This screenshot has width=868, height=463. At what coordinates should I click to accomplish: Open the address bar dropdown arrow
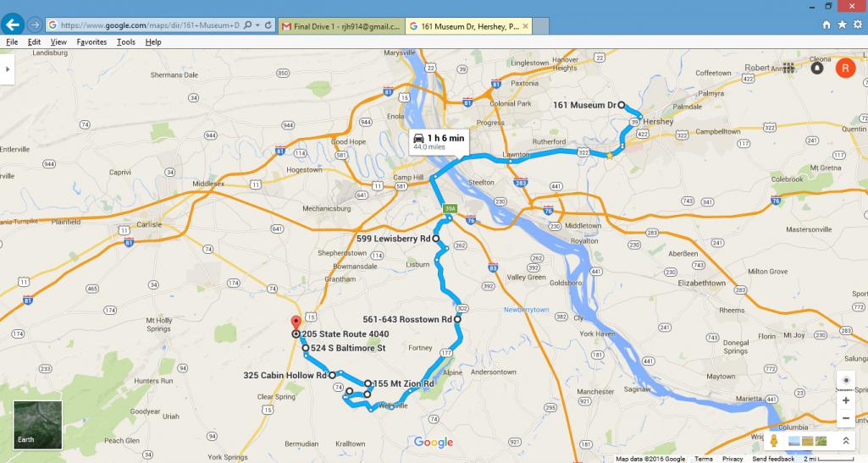click(258, 25)
